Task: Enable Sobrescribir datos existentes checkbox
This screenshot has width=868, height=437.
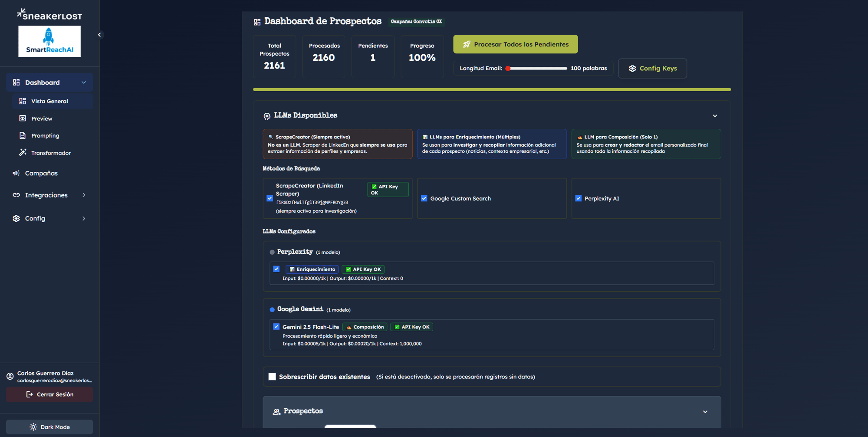Action: (x=272, y=377)
